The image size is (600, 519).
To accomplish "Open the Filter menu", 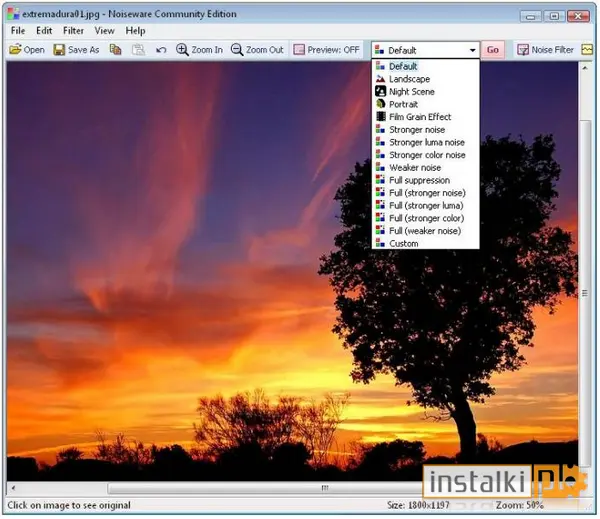I will click(73, 31).
